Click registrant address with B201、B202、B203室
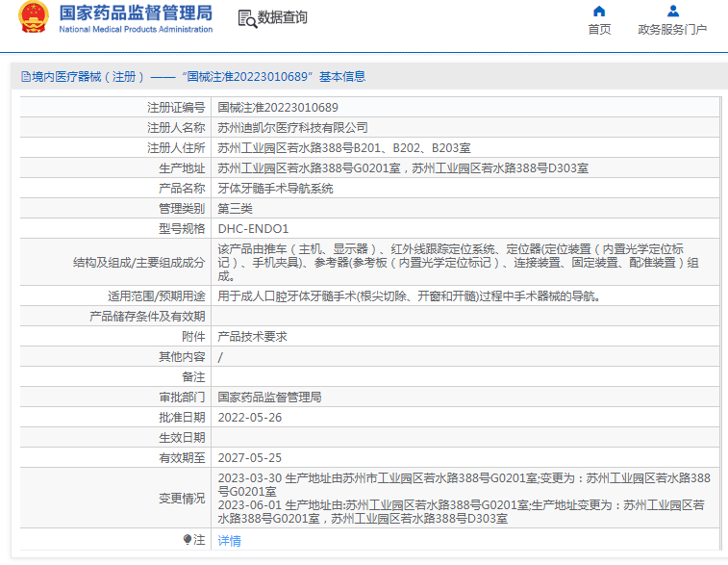728x565 pixels. click(344, 148)
